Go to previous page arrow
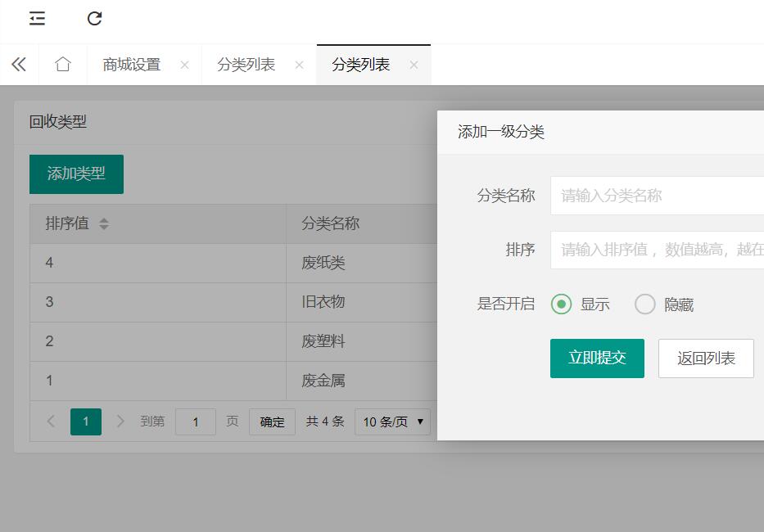This screenshot has width=764, height=532. pyautogui.click(x=51, y=422)
